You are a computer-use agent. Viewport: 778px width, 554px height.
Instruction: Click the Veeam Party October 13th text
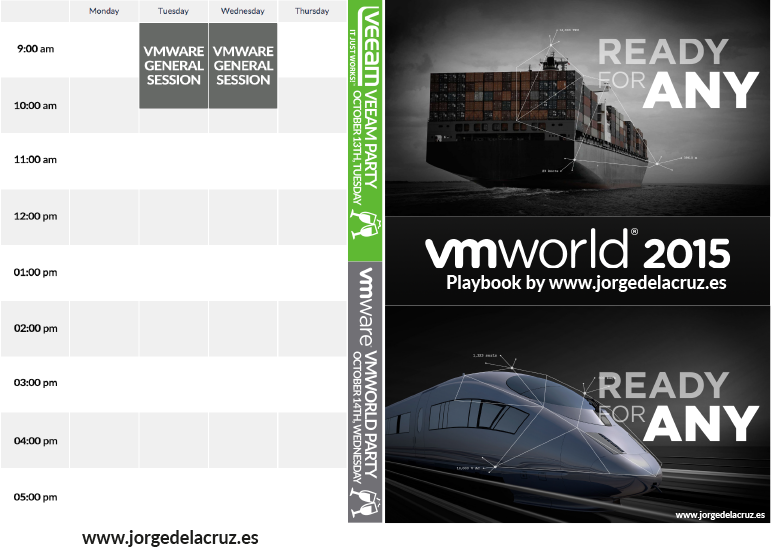click(x=365, y=147)
